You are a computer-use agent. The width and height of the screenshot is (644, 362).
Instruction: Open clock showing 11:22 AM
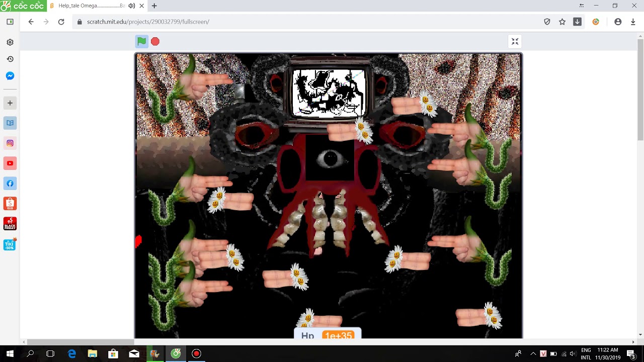(x=607, y=354)
